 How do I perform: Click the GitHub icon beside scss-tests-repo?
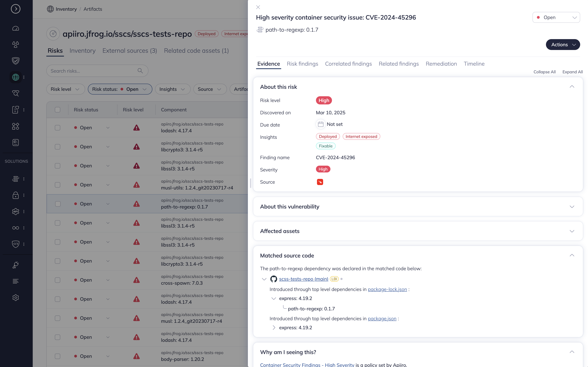(274, 279)
